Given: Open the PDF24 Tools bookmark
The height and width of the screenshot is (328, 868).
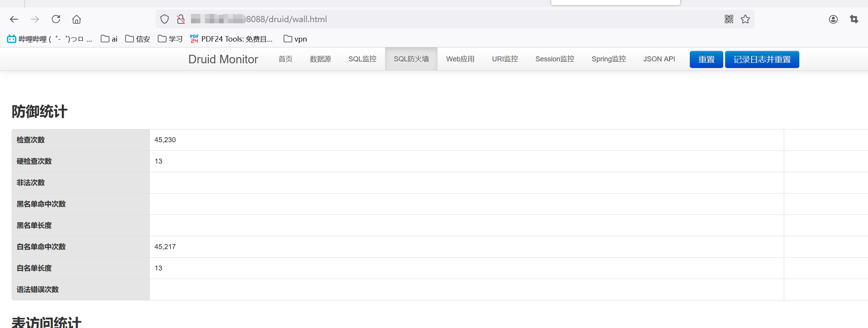Looking at the screenshot, I should point(231,39).
